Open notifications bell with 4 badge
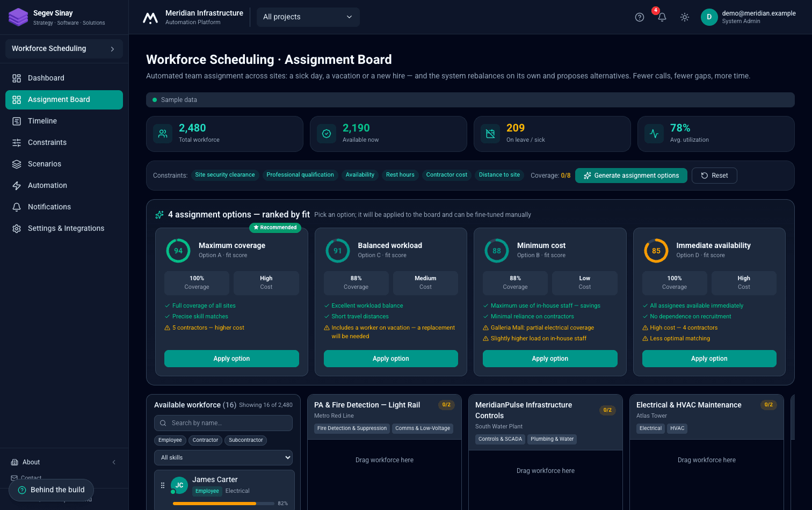 pyautogui.click(x=662, y=17)
